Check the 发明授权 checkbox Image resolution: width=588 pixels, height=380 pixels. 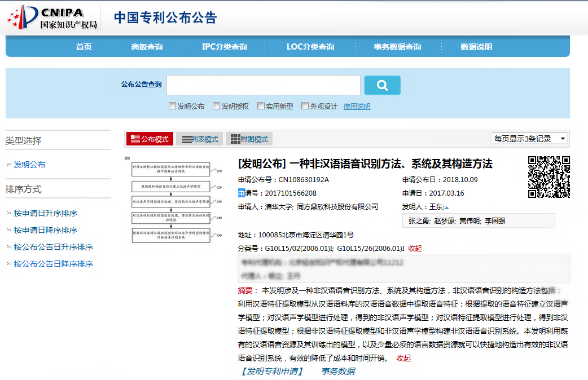217,106
